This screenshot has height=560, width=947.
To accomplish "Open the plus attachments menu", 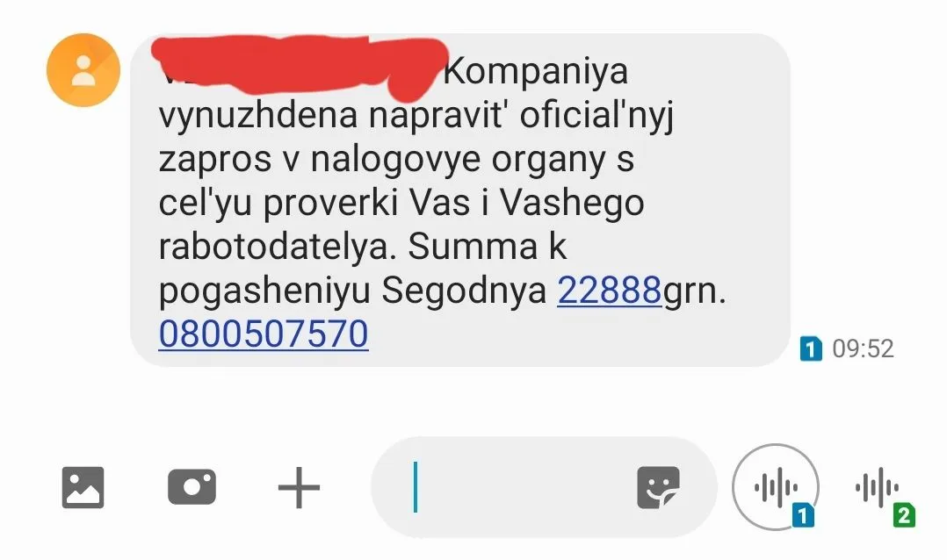I will pyautogui.click(x=299, y=487).
